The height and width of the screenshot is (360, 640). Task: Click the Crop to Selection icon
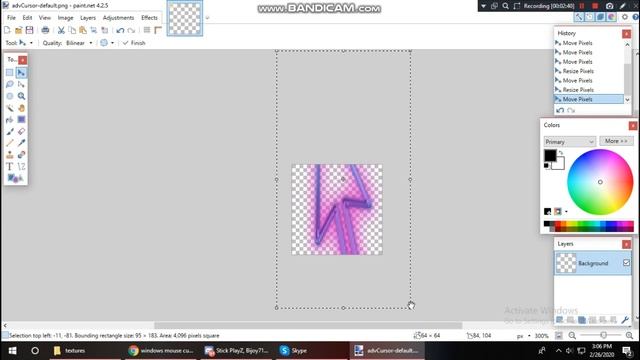pos(94,30)
